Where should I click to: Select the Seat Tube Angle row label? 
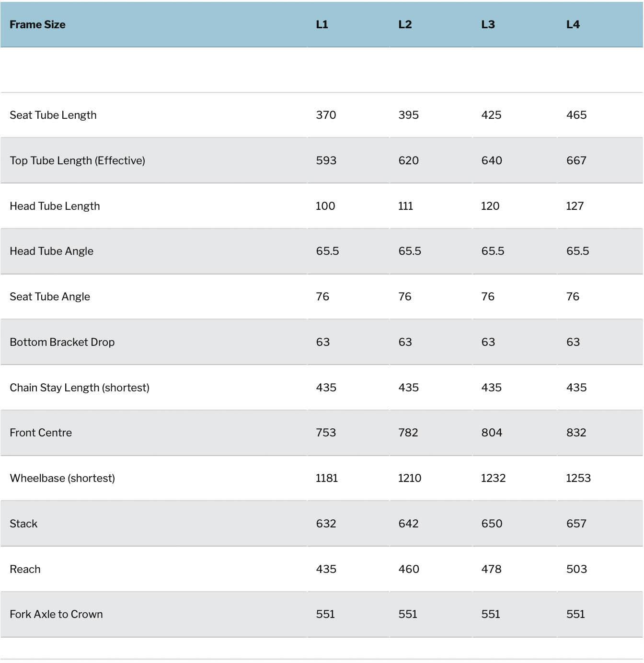[x=50, y=297]
